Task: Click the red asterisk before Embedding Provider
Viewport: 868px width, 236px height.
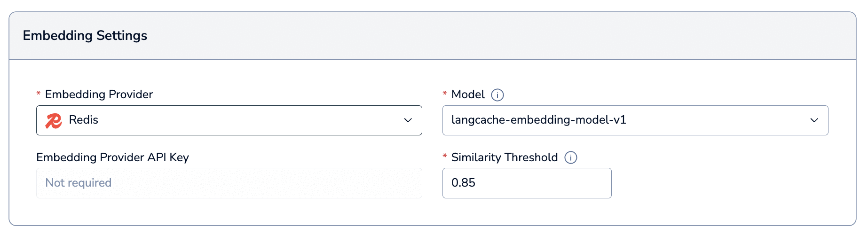Action: click(39, 94)
